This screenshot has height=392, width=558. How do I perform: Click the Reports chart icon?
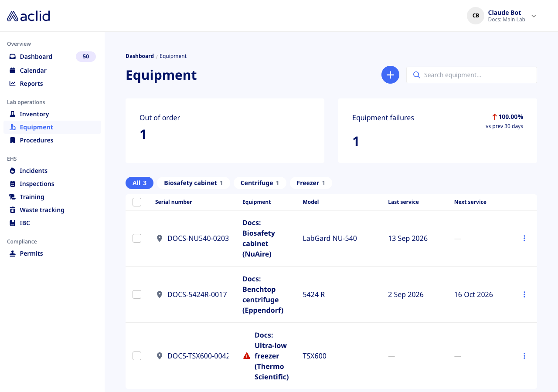pos(13,84)
